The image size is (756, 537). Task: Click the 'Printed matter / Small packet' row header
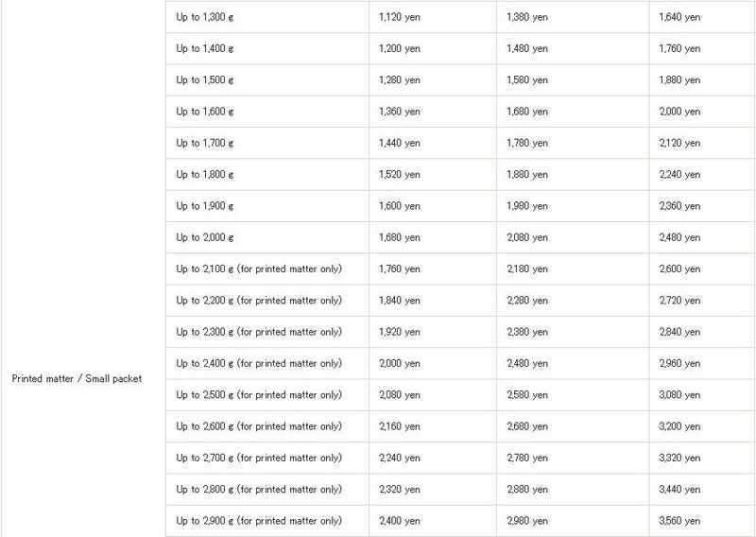click(77, 379)
